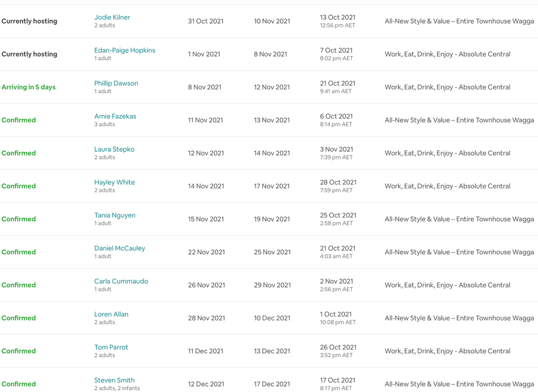Click 28 Nov 2021 check-in date
Viewport: 538px width, 392px height.
206,318
